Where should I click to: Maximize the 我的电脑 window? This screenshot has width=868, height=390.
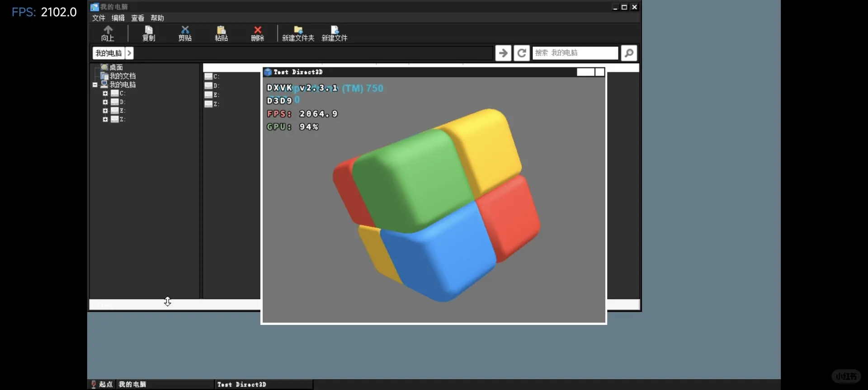point(624,7)
